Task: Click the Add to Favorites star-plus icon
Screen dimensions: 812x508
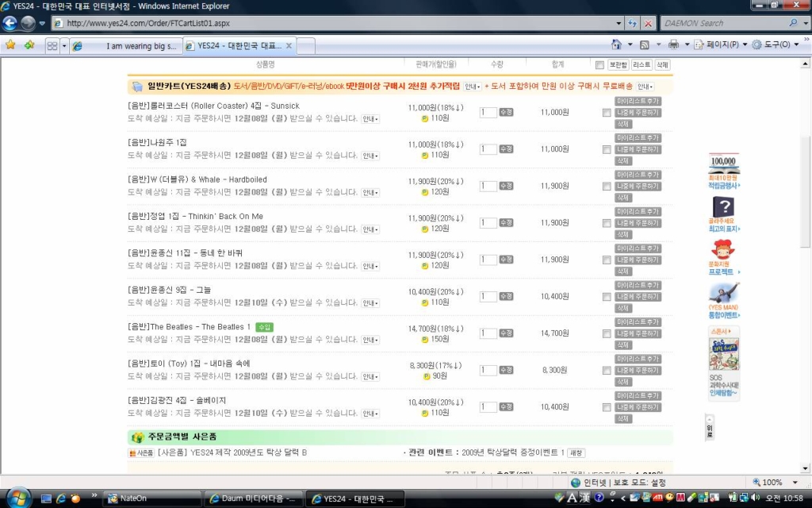Action: 29,45
